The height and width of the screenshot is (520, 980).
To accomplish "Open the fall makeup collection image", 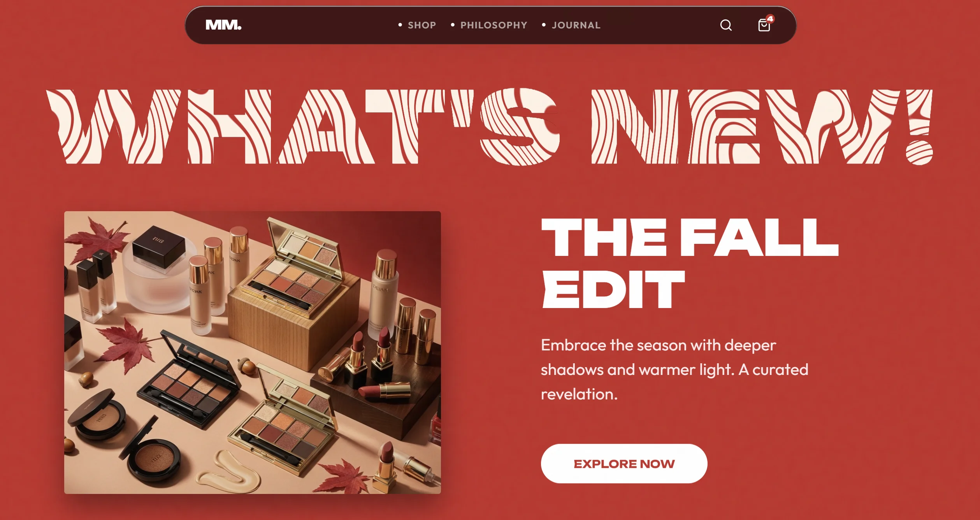I will pos(253,352).
